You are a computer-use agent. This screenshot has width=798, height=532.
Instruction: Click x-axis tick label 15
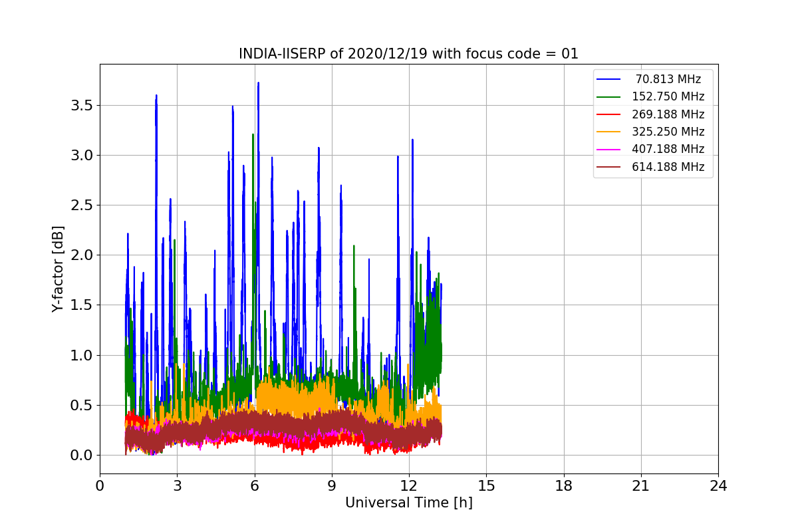pos(486,486)
